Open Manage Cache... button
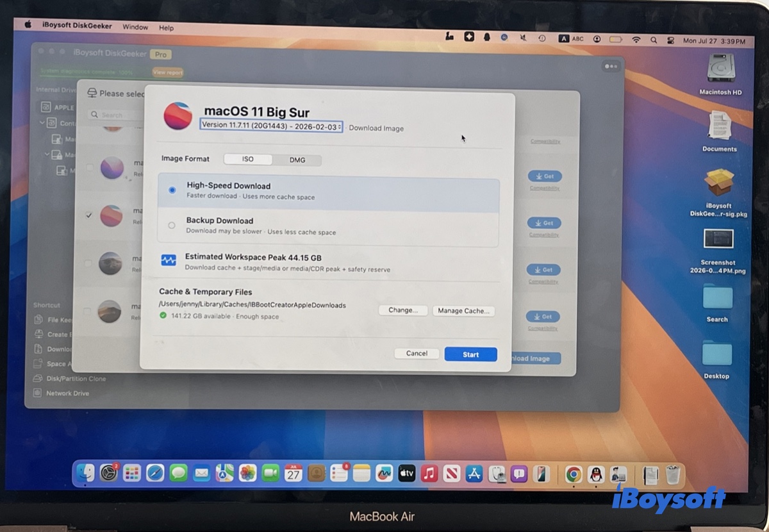 464,311
